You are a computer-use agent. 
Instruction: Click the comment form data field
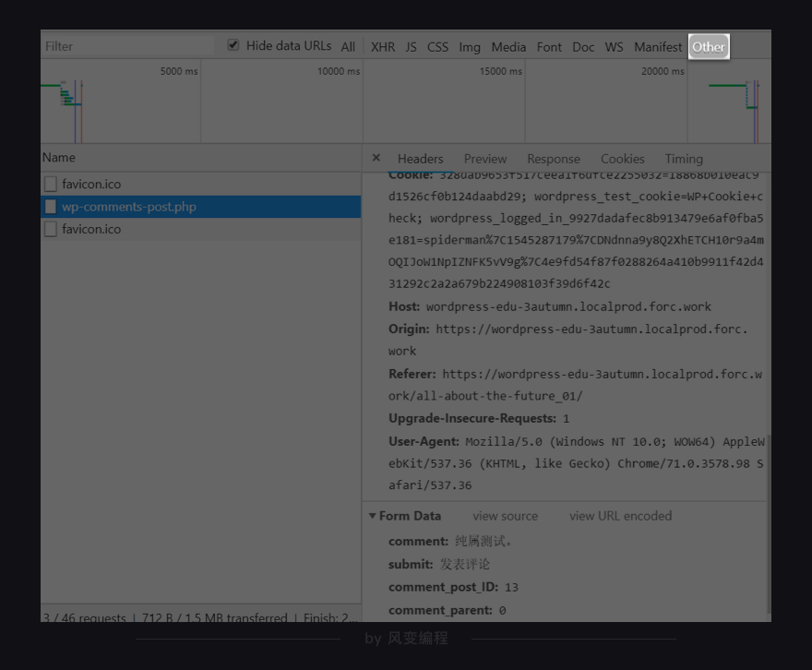tap(450, 541)
